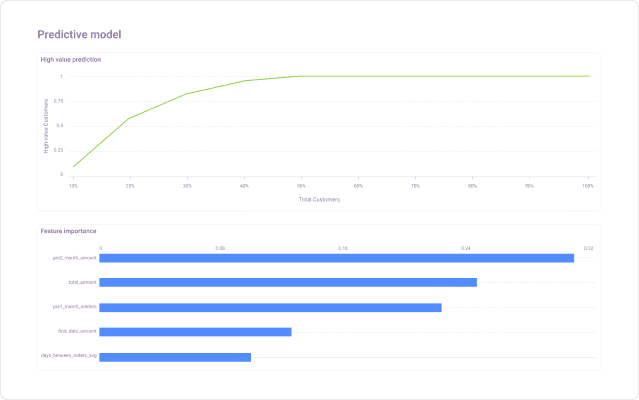
Task: Click the 50% tick on x-axis
Action: [302, 185]
